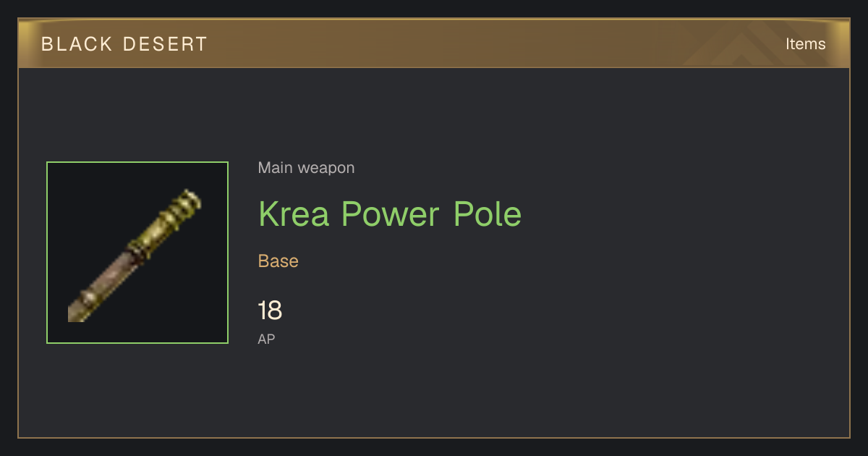The image size is (868, 456).
Task: Click the Krea Power Pole weapon icon
Action: click(137, 253)
